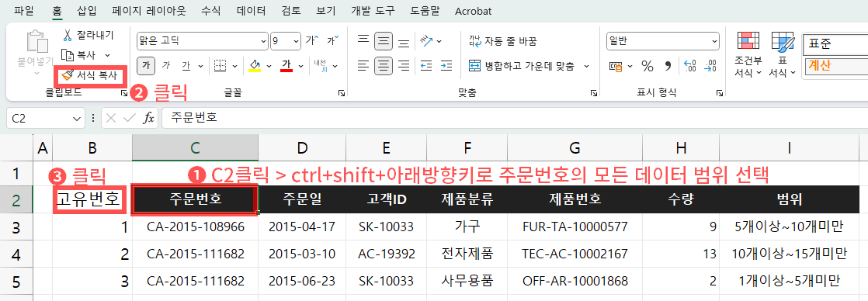868x301 pixels.
Task: Open 맞춤 group dialog launcher
Action: (x=594, y=94)
